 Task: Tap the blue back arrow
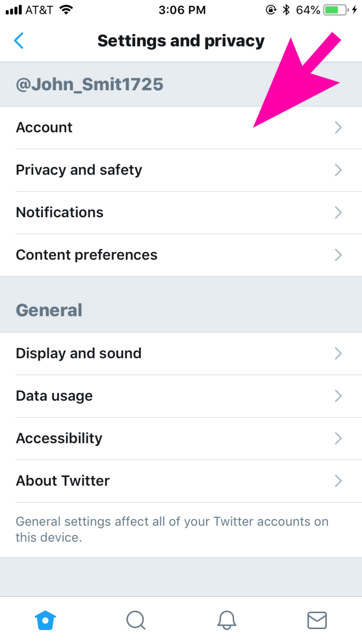19,40
